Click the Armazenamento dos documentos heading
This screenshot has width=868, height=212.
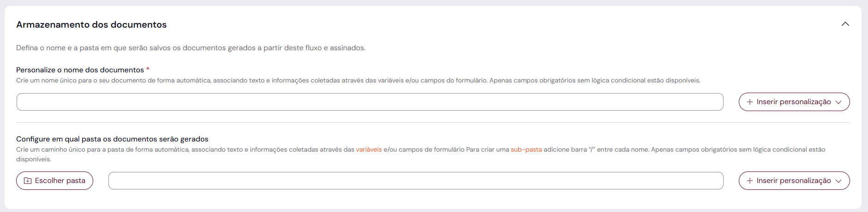91,24
